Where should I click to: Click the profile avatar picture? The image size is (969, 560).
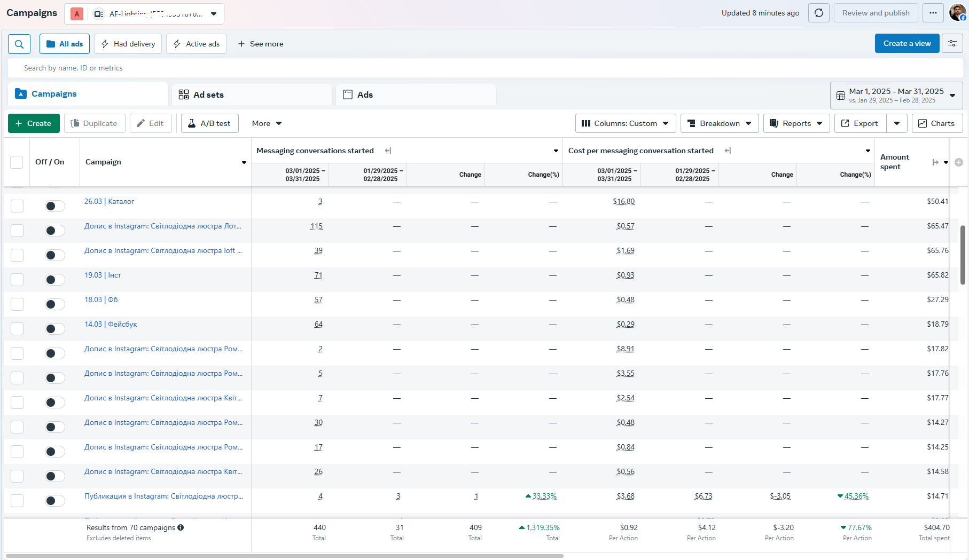tap(957, 12)
